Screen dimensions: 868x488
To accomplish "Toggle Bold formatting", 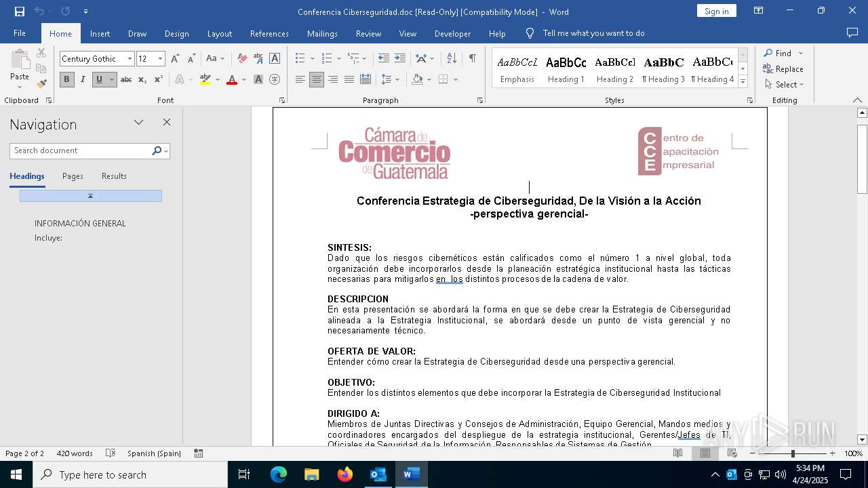I will (x=66, y=80).
